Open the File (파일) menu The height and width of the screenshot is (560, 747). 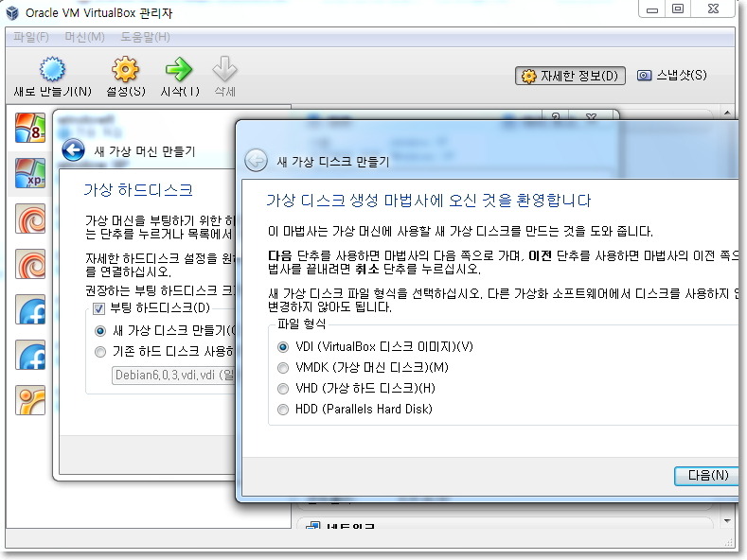click(x=31, y=37)
